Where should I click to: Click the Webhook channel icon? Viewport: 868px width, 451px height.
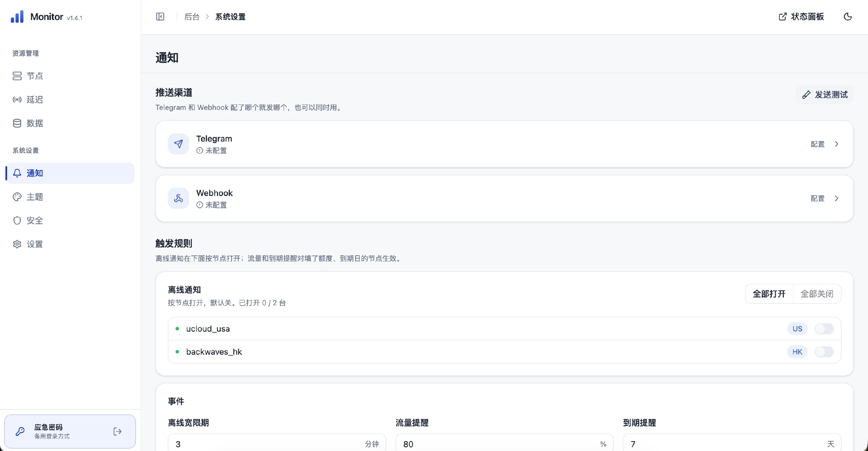[x=178, y=198]
